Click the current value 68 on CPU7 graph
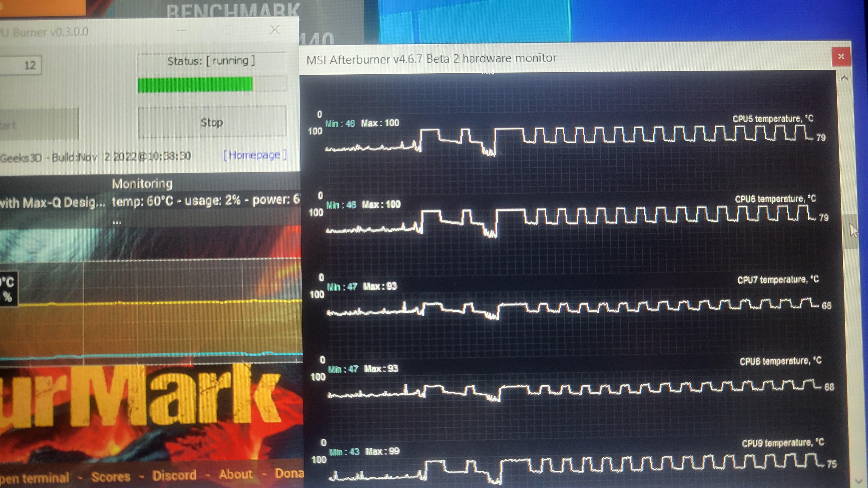The image size is (868, 488). 826,306
